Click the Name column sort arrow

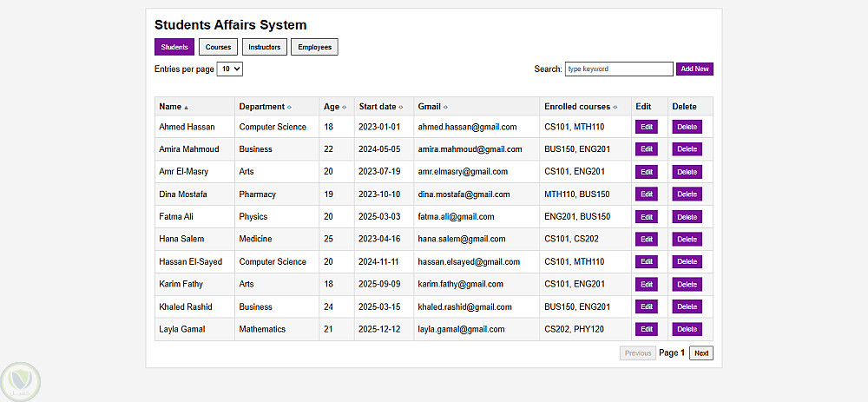tap(186, 107)
